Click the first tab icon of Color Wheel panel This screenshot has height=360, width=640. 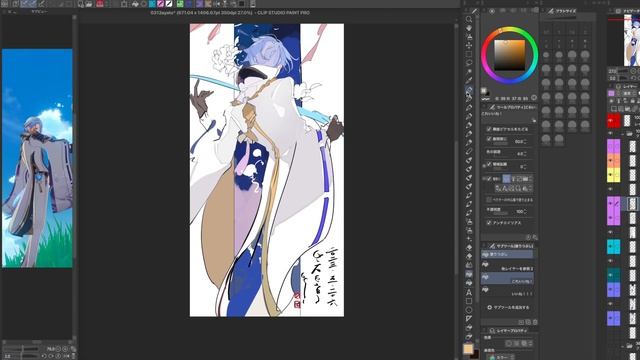492,11
